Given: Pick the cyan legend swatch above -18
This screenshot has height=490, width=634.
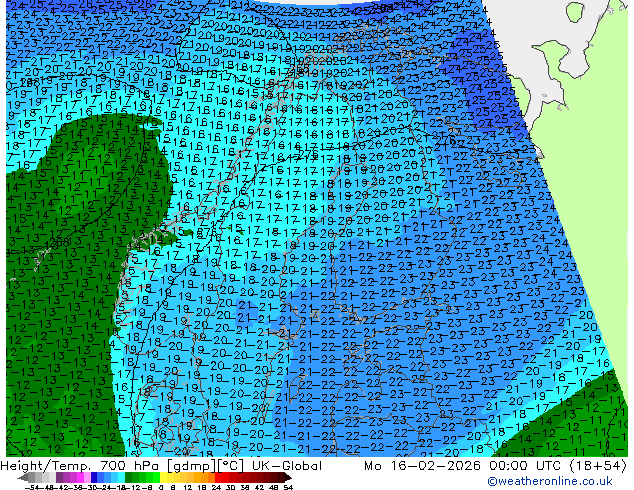Looking at the screenshot, I should coord(121,477).
